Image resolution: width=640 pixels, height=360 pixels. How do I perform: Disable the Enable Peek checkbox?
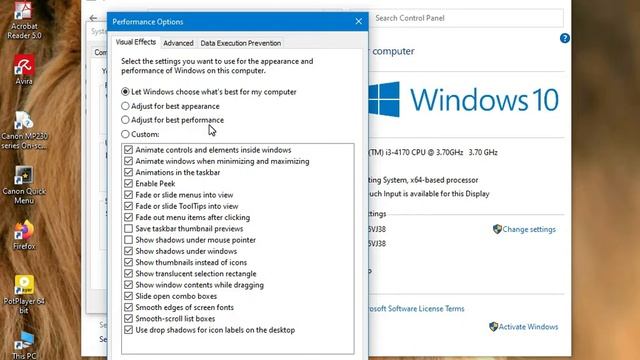coord(129,184)
